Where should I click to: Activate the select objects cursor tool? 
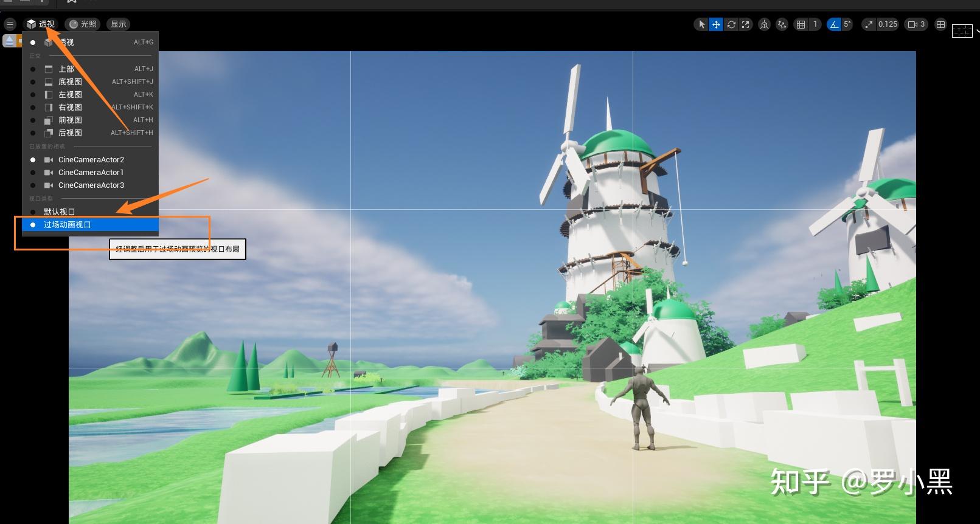[x=701, y=24]
